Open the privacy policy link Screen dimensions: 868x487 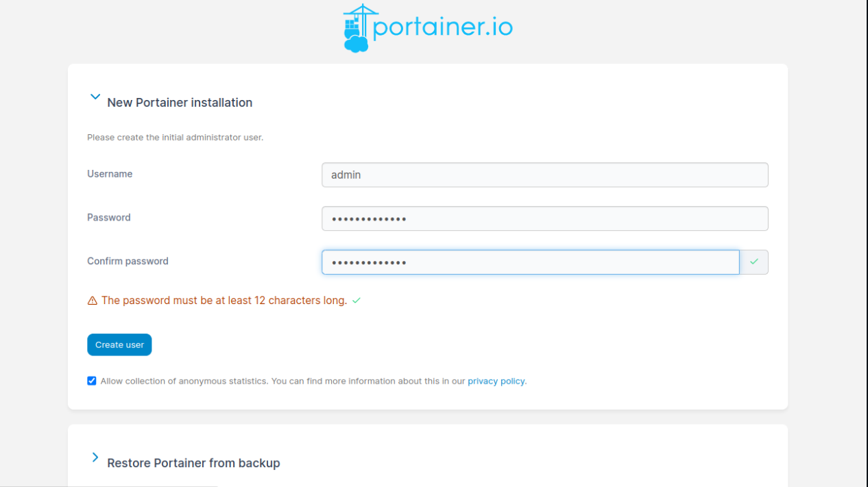pos(496,382)
